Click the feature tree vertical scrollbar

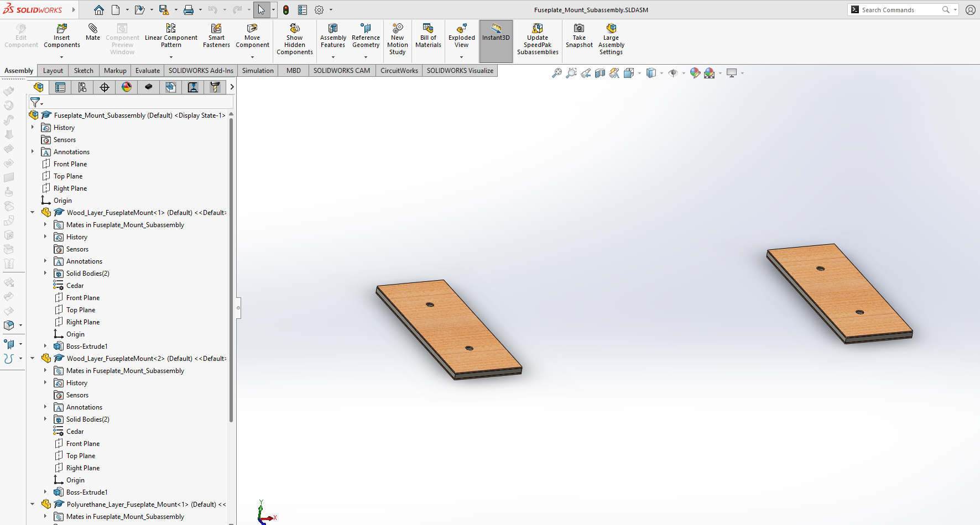coord(231,271)
